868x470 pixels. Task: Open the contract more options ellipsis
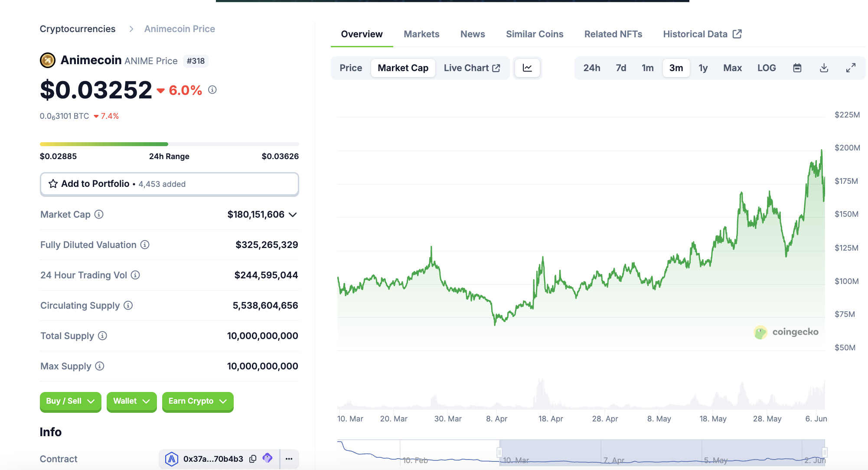coord(289,459)
